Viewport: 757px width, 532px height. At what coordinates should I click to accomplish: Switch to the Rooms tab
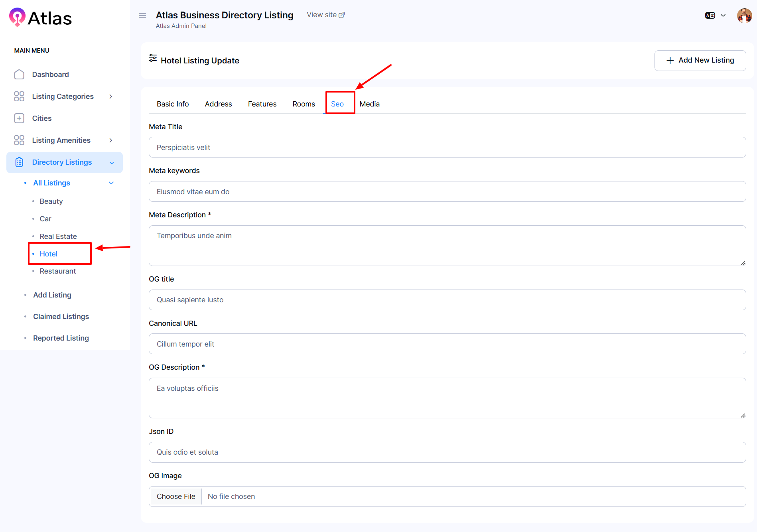[x=304, y=104]
